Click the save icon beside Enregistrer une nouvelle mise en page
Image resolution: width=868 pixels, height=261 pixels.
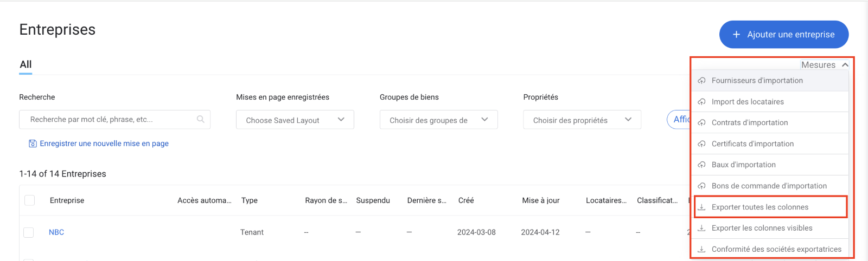tap(33, 143)
